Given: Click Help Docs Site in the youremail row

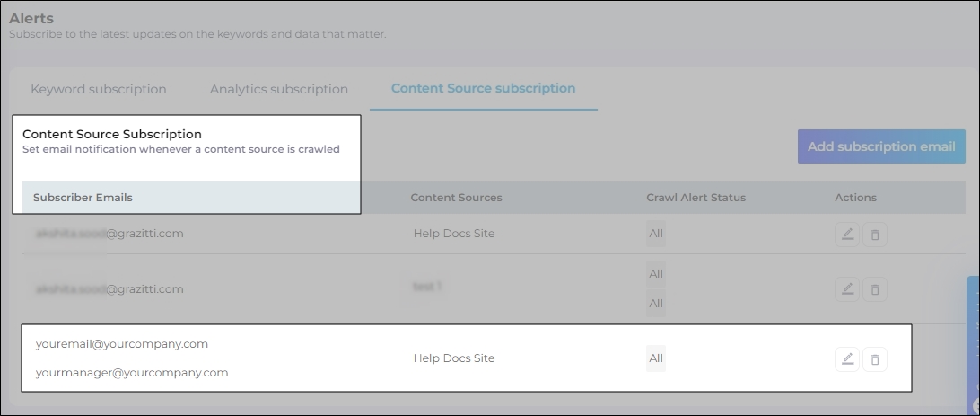Looking at the screenshot, I should pyautogui.click(x=453, y=358).
